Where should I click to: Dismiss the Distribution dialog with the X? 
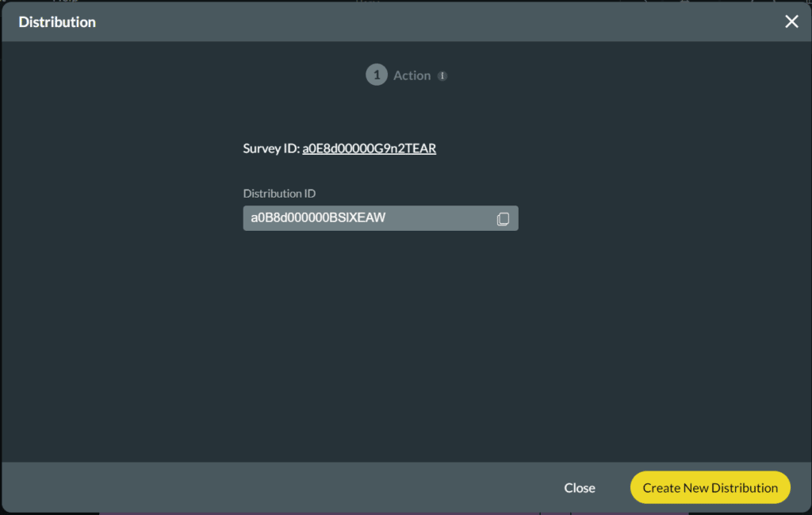coord(791,21)
